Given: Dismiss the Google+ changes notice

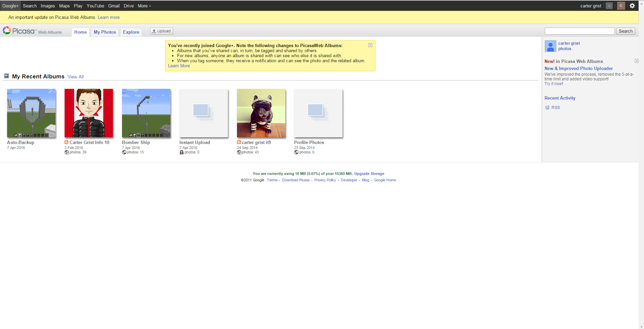Looking at the screenshot, I should pos(370,45).
